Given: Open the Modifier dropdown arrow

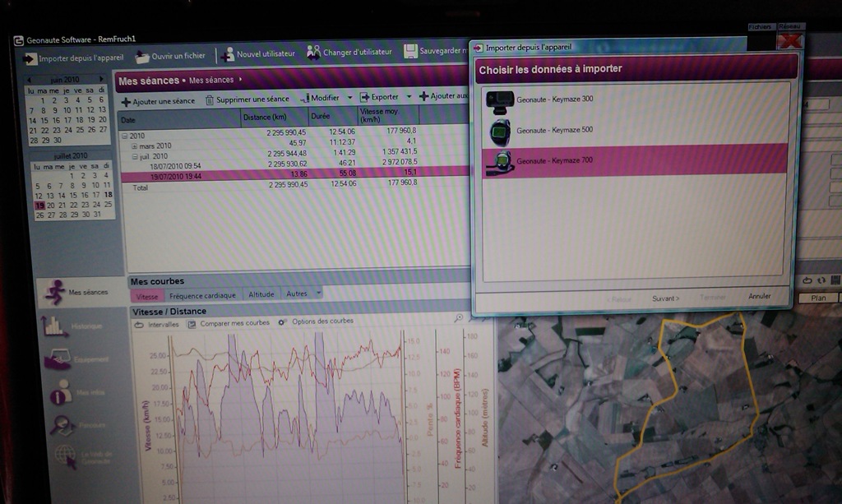Looking at the screenshot, I should [349, 98].
